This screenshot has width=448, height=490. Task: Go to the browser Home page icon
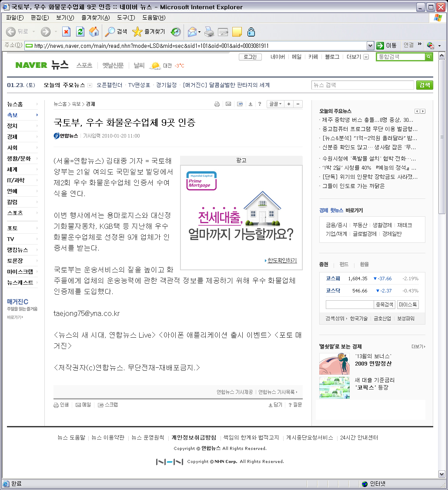[x=94, y=32]
